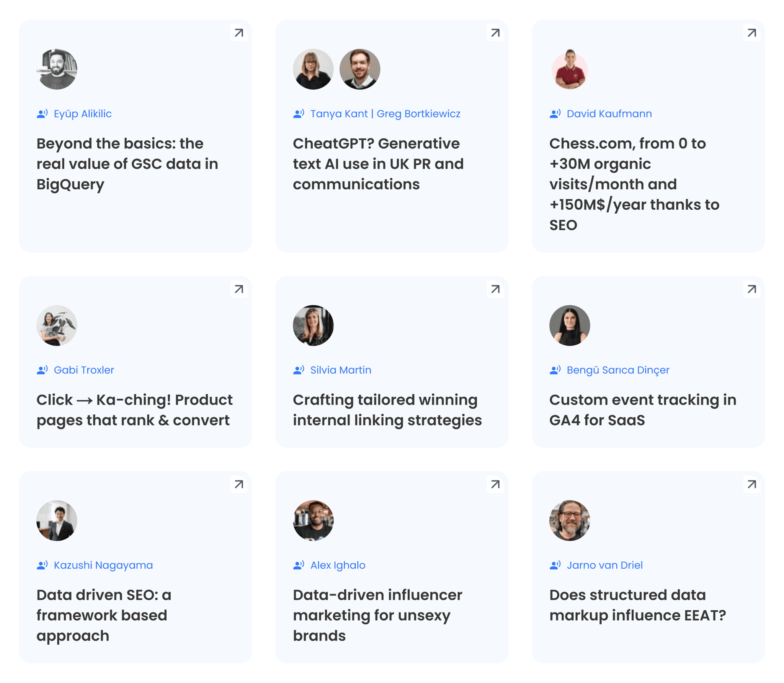
Task: Click the Greg Bortkiewicz name link
Action: [x=419, y=114]
